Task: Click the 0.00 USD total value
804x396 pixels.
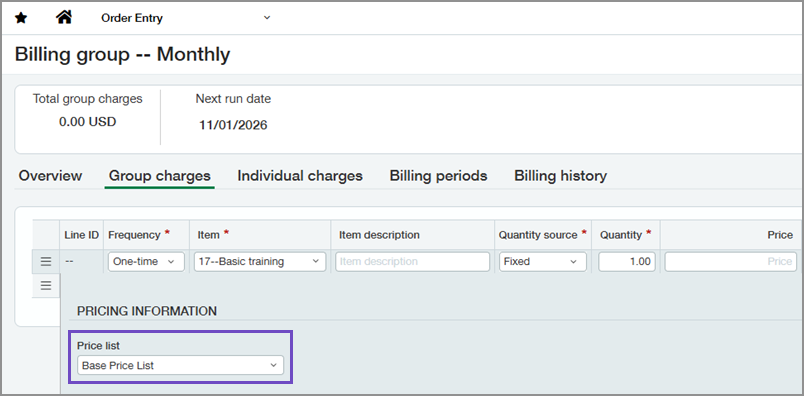Action: pyautogui.click(x=88, y=122)
